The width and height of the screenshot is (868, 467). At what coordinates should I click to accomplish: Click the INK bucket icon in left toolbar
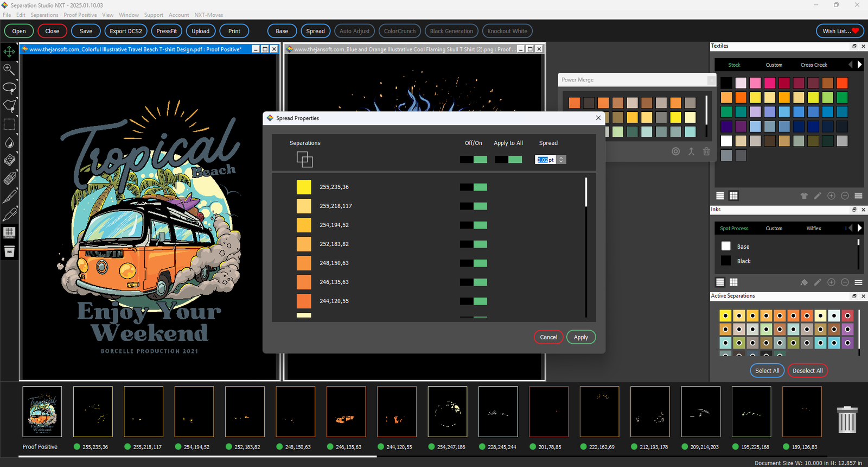(9, 251)
